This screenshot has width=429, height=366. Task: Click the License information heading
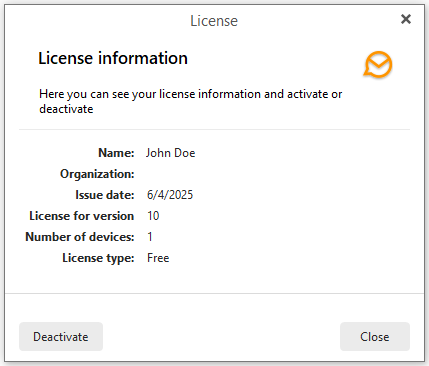113,58
